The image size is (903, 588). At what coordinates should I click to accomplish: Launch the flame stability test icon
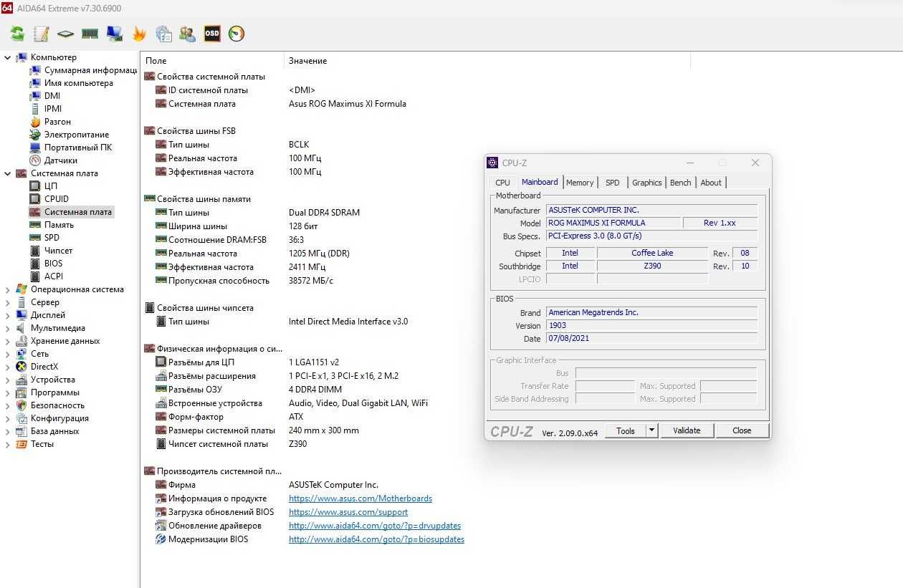139,34
